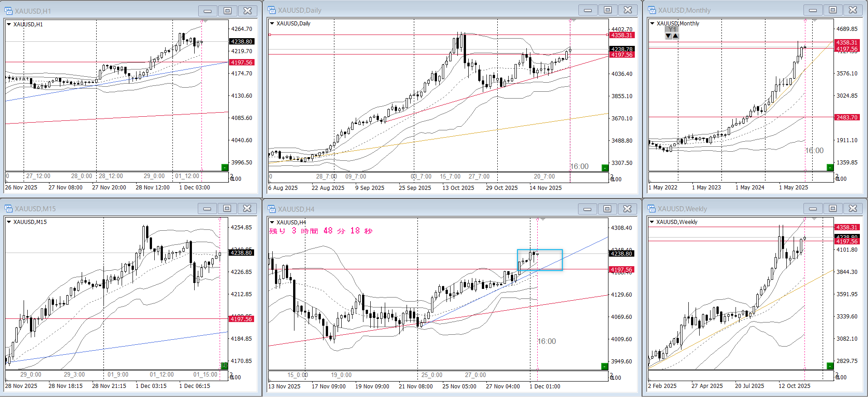868x397 pixels.
Task: Click the XAUUSD,Daily title bar chart icon
Action: (272, 10)
